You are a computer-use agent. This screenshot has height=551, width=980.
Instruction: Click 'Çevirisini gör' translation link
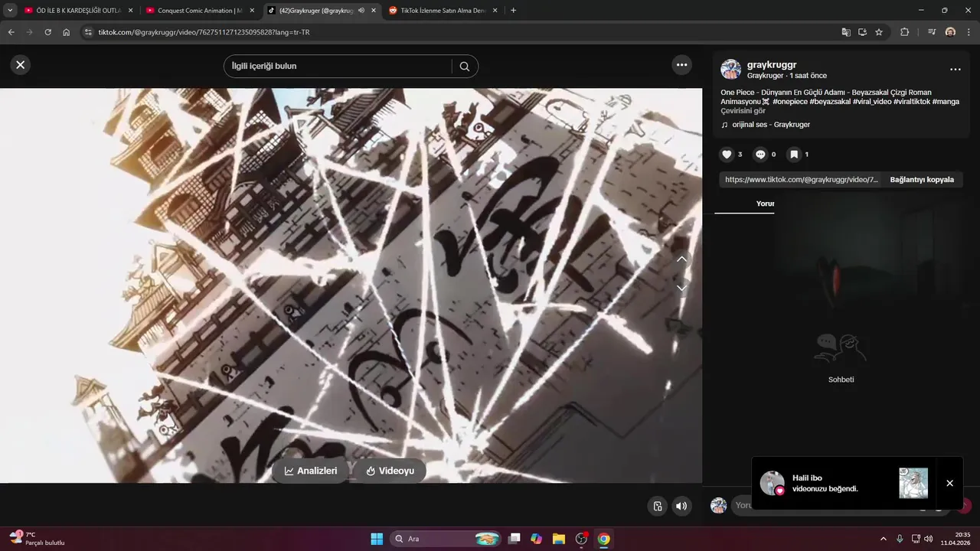coord(743,111)
